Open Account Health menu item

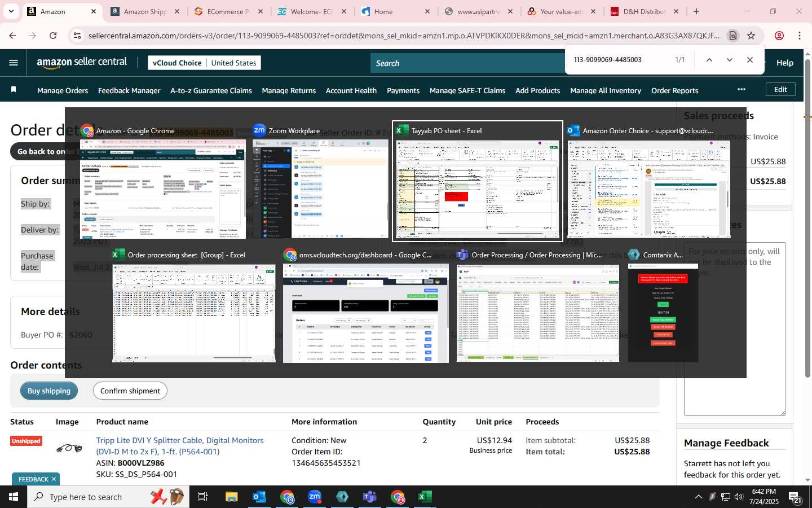(x=351, y=90)
